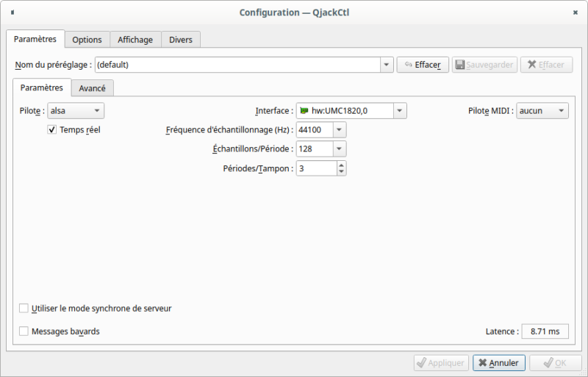This screenshot has width=588, height=377.
Task: Enable the Messages bavards checkbox
Action: point(24,331)
